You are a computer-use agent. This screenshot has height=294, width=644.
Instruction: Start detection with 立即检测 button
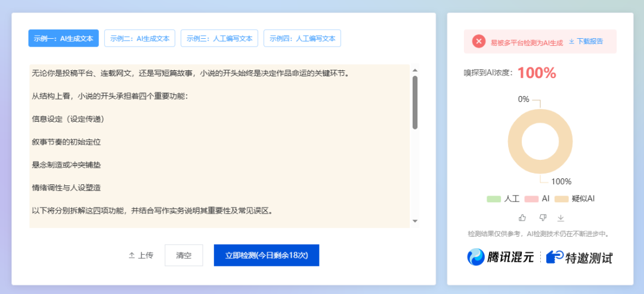[x=267, y=255]
